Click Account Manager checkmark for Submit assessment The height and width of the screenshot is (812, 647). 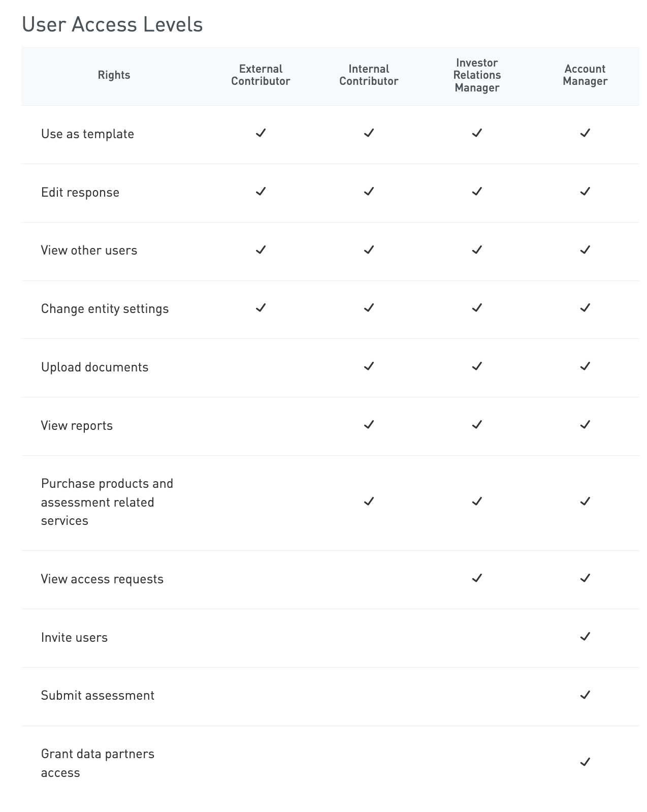click(x=585, y=695)
